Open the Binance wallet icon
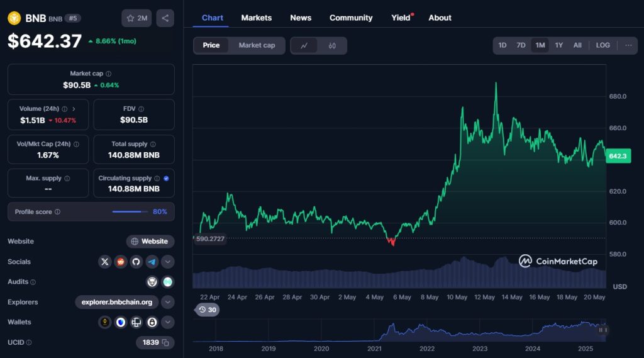This screenshot has height=358, width=644. (x=105, y=322)
